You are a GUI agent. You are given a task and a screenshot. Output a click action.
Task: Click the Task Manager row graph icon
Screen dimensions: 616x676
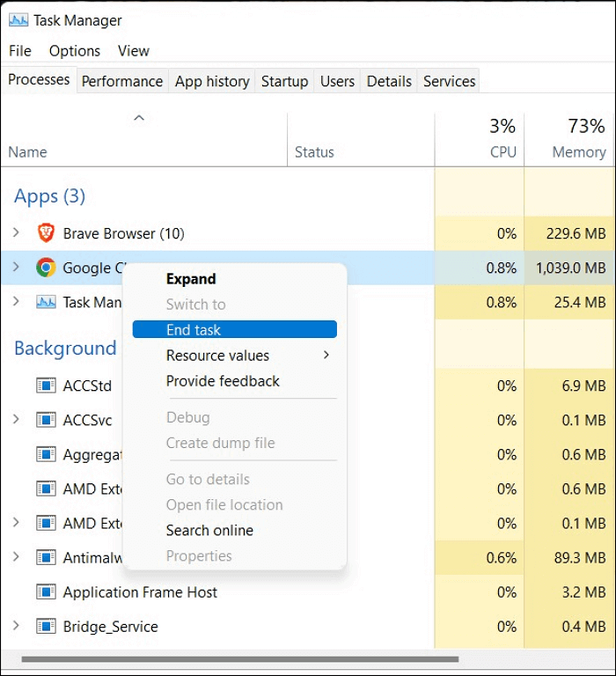(46, 302)
